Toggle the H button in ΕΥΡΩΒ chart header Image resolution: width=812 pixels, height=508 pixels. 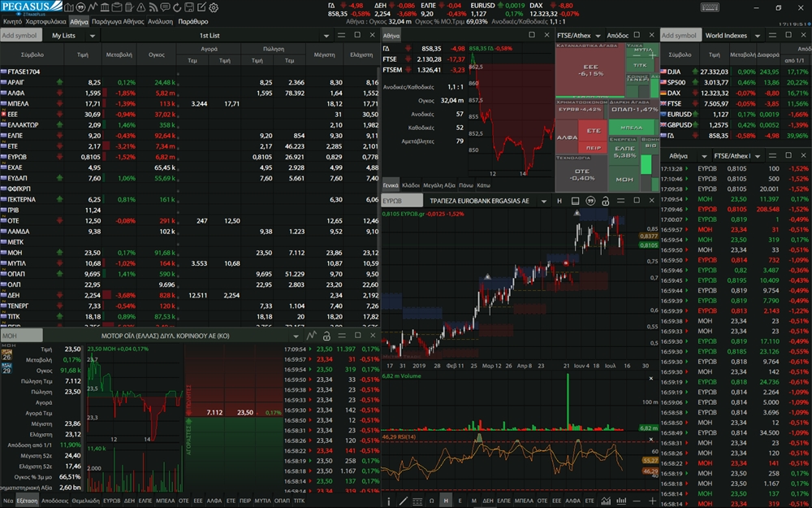point(559,201)
